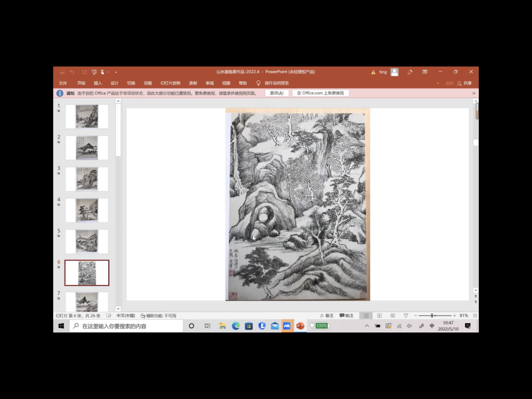
Task: Select slide 7 thumbnail
Action: [x=87, y=301]
